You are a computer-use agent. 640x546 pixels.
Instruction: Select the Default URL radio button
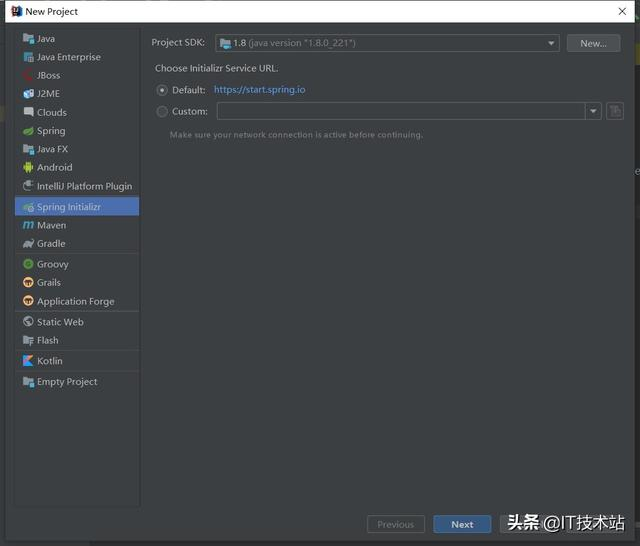tap(162, 90)
